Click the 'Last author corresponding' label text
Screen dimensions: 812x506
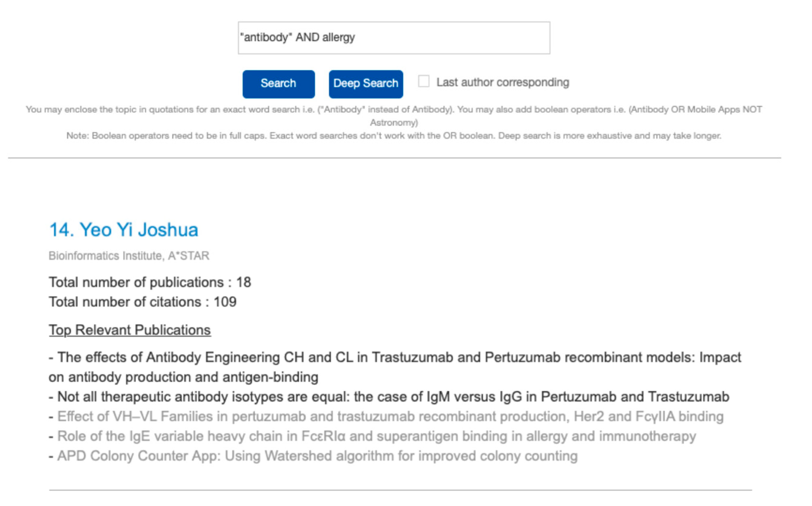[x=502, y=82]
